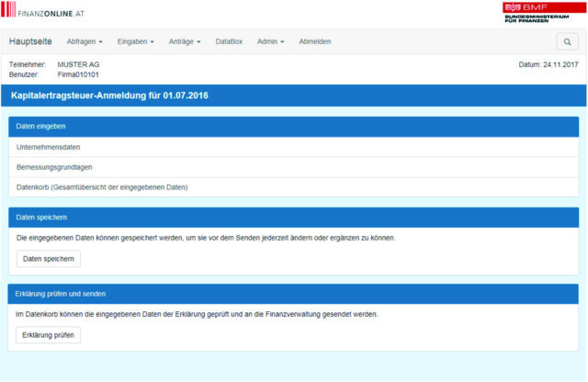Click the sentence starting 'Die eingegebenen Daten können'
Image resolution: width=588 pixels, height=382 pixels.
[206, 238]
